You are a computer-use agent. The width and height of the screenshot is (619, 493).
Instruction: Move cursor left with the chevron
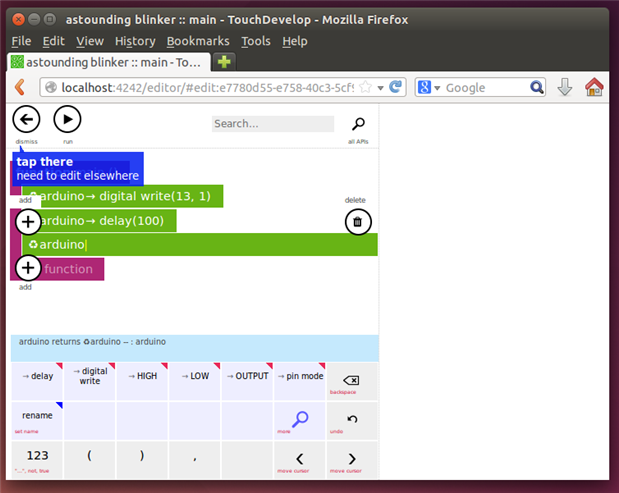coord(300,459)
